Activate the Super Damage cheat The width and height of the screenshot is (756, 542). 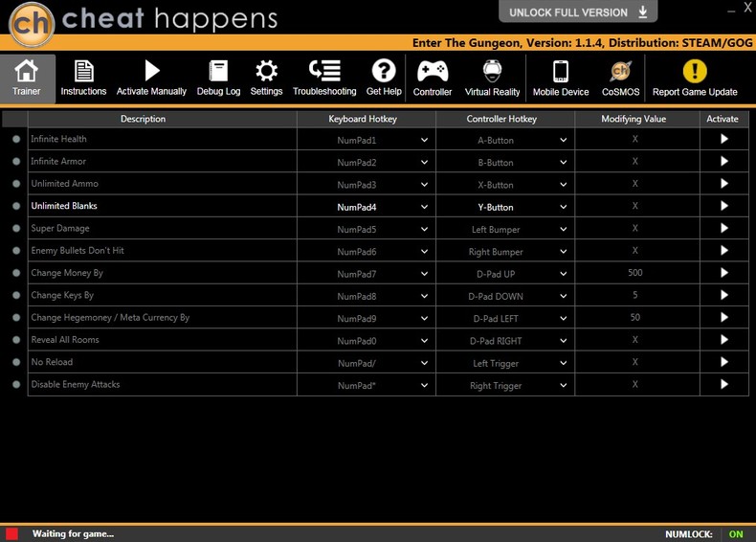[724, 228]
